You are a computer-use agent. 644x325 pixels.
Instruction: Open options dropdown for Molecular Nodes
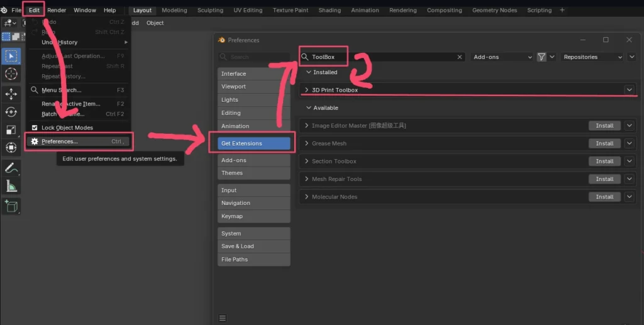[629, 197]
